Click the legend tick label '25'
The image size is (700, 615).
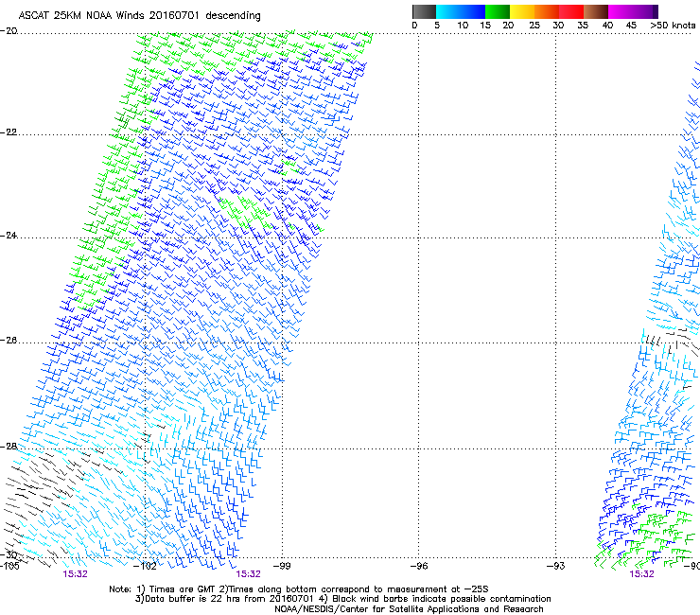[534, 26]
